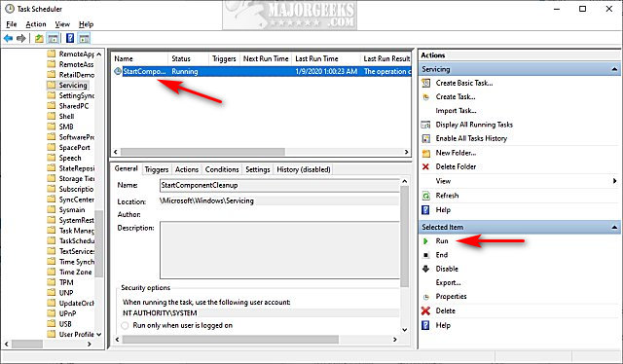Click the Disable down-arrow icon
This screenshot has height=364, width=623.
point(426,269)
